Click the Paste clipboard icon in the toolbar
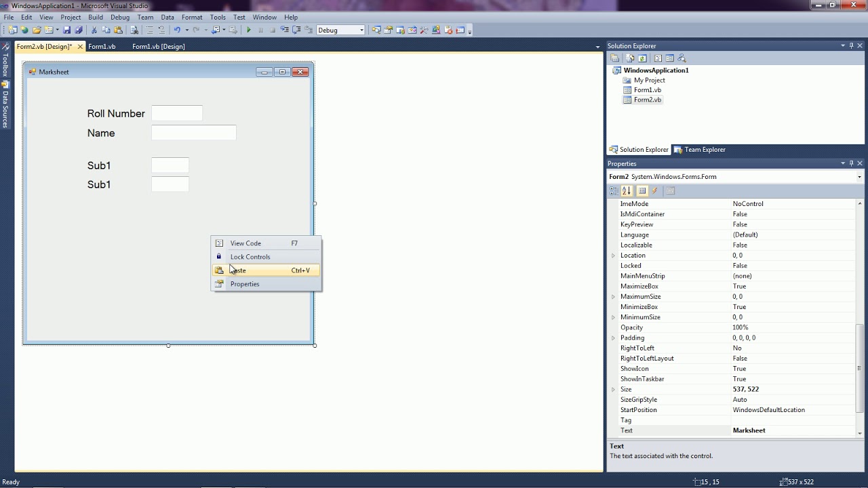This screenshot has height=488, width=868. click(x=118, y=30)
